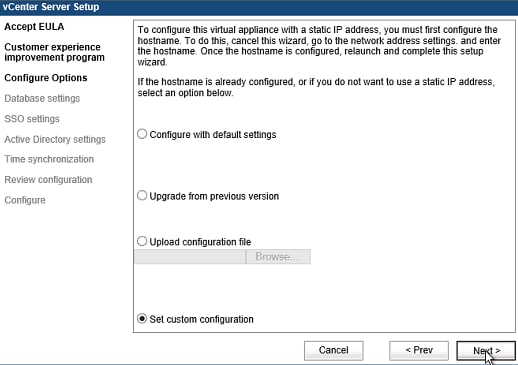Open the final Configure step
Viewport: 518px width, 365px height.
pos(25,200)
